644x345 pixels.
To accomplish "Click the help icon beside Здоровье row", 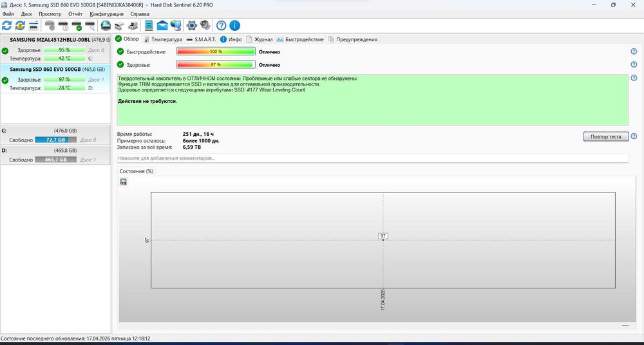I will click(x=634, y=64).
